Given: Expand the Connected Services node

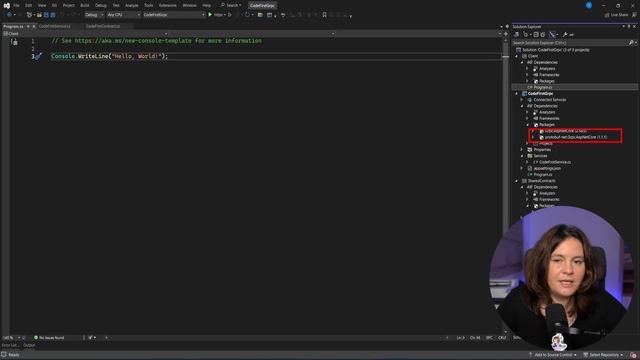Looking at the screenshot, I should pyautogui.click(x=522, y=100).
